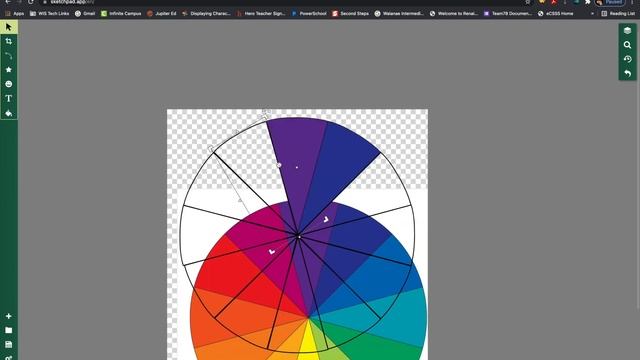Choose the Paint Bucket fill tool
This screenshot has width=640, height=360.
point(9,113)
